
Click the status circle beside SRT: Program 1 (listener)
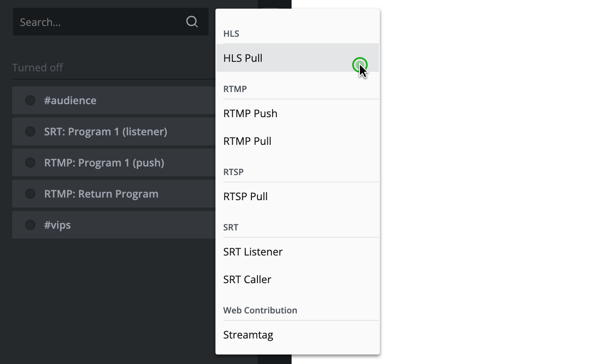[x=30, y=131]
